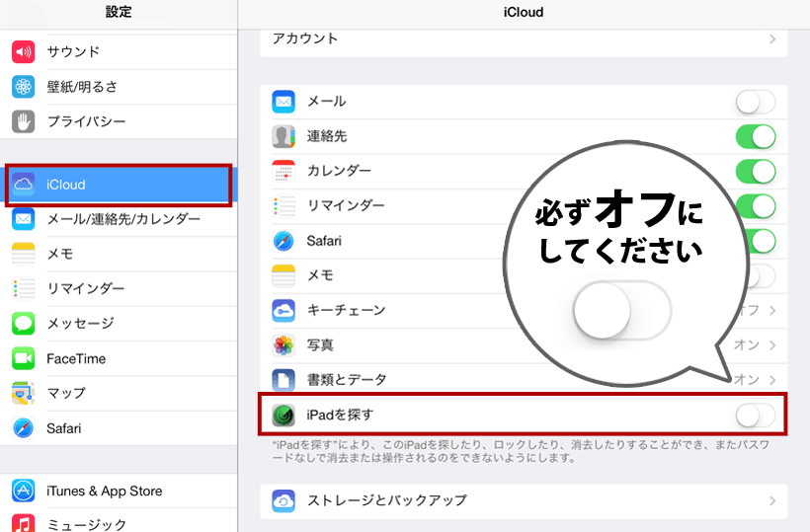Tap the メモ icon in iCloud list

(283, 275)
